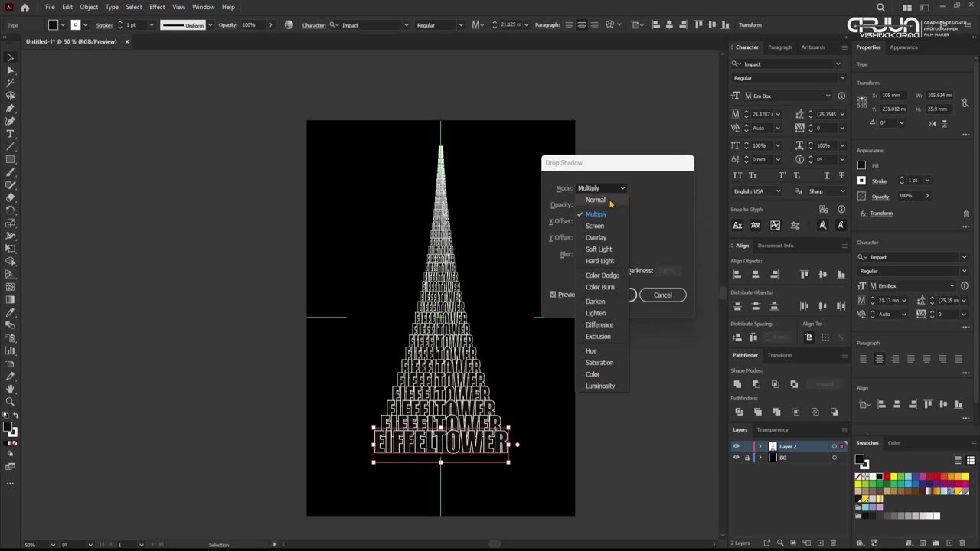Click the Horizontal Align Center icon in Align panel

[x=756, y=274]
